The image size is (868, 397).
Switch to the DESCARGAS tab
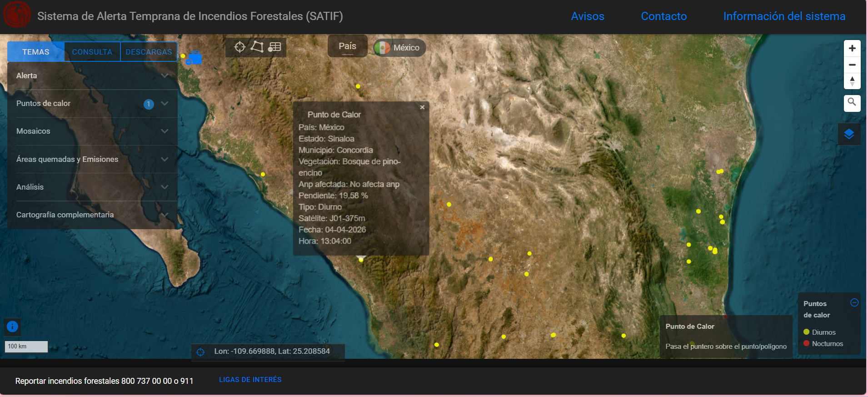pyautogui.click(x=149, y=52)
